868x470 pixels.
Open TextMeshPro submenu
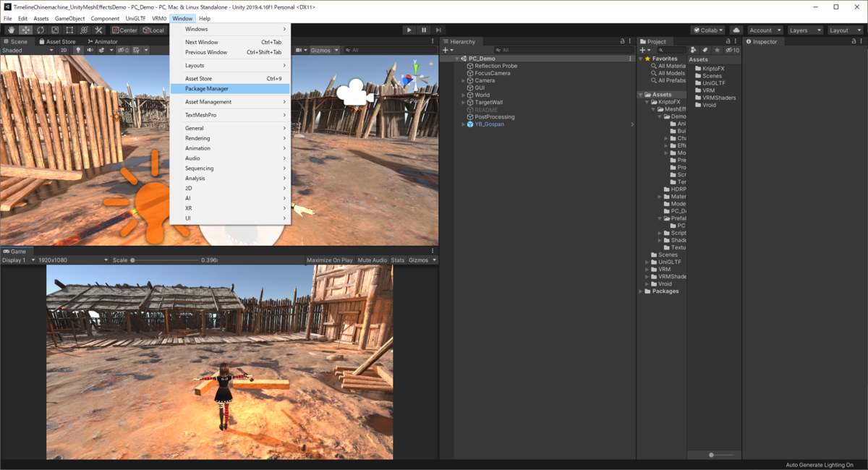(230, 115)
